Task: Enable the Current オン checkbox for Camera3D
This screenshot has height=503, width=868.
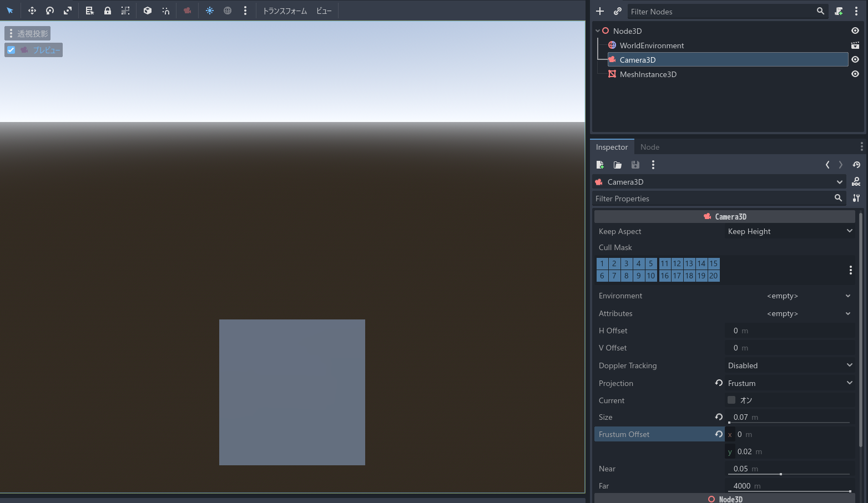Action: (731, 400)
